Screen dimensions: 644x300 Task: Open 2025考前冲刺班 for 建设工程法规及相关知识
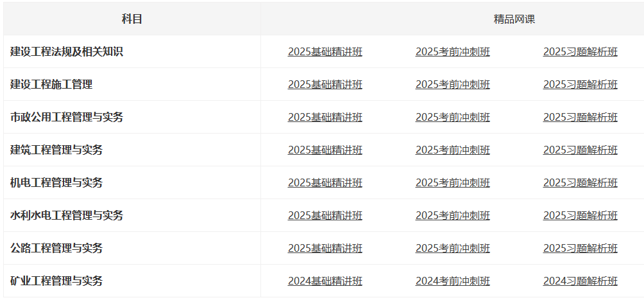[453, 52]
